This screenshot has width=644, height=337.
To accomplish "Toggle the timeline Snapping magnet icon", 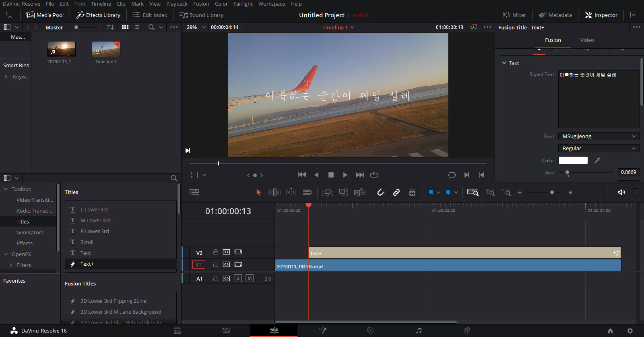I will (x=381, y=192).
